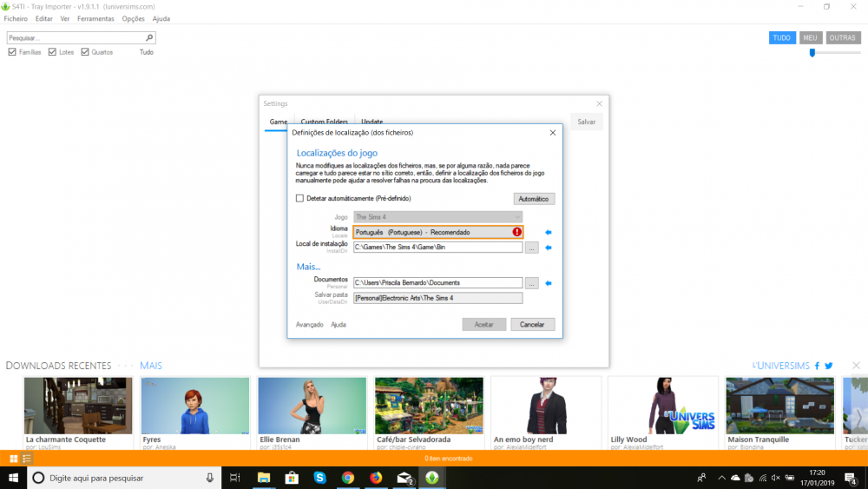Open Ficheiro menu
This screenshot has height=489, width=868.
pos(16,19)
